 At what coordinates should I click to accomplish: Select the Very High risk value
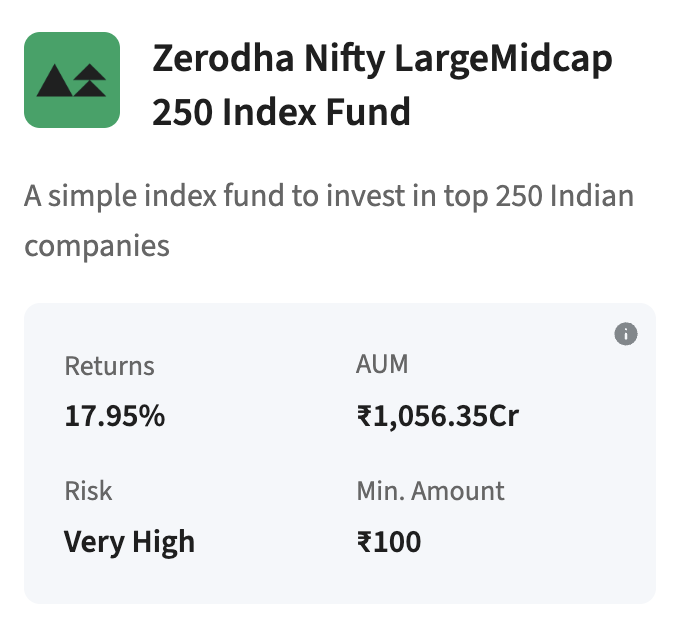coord(130,542)
